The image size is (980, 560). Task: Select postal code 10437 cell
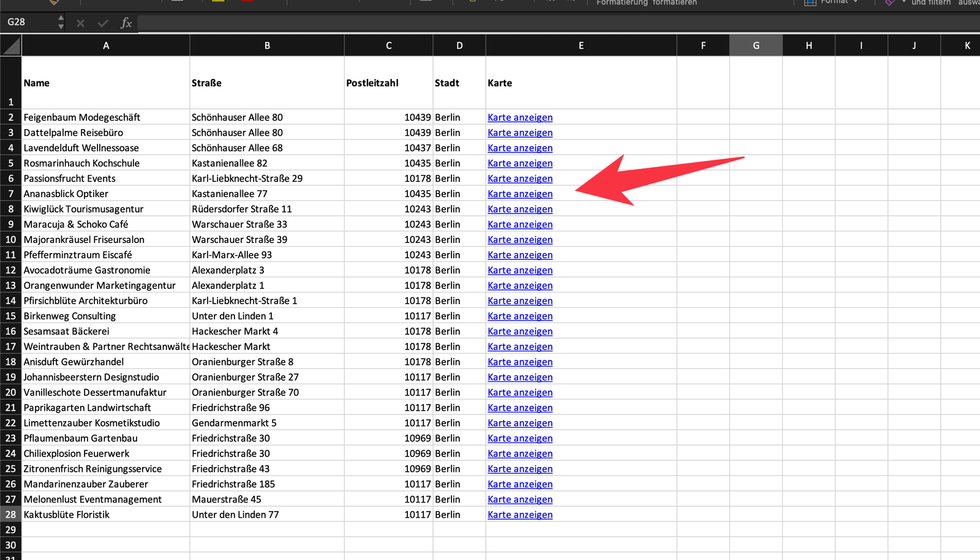pos(389,148)
